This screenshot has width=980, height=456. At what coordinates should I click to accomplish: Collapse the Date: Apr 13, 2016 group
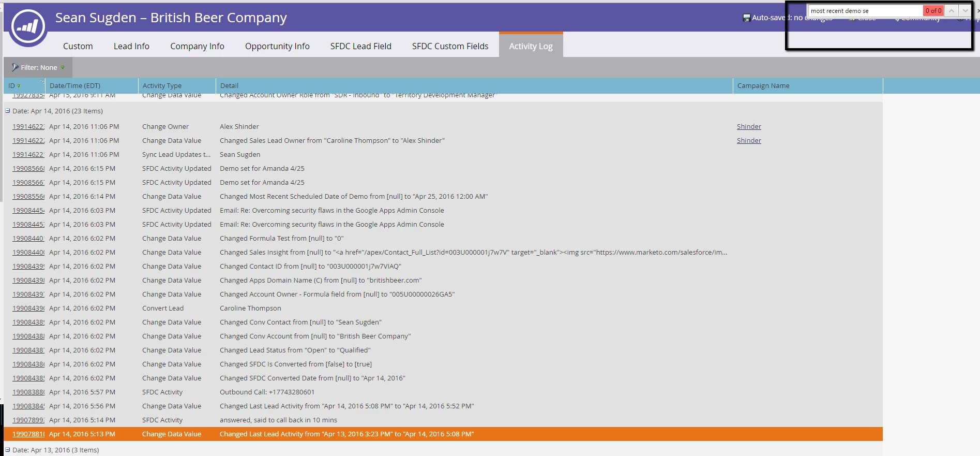click(7, 450)
